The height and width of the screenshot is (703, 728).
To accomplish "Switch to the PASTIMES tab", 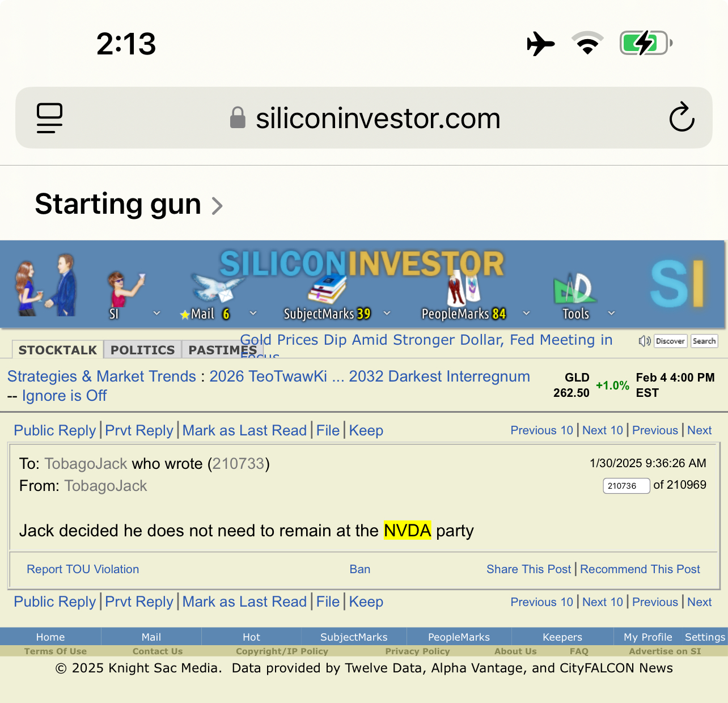I will [222, 350].
